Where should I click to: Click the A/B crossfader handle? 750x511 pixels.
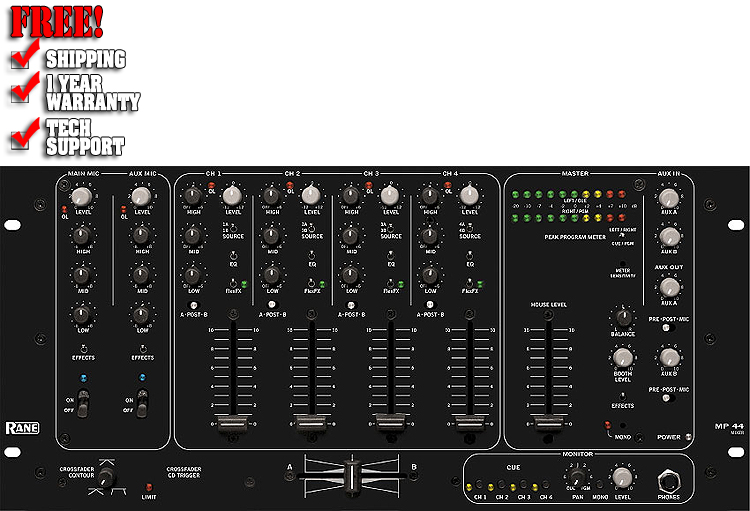pos(352,476)
